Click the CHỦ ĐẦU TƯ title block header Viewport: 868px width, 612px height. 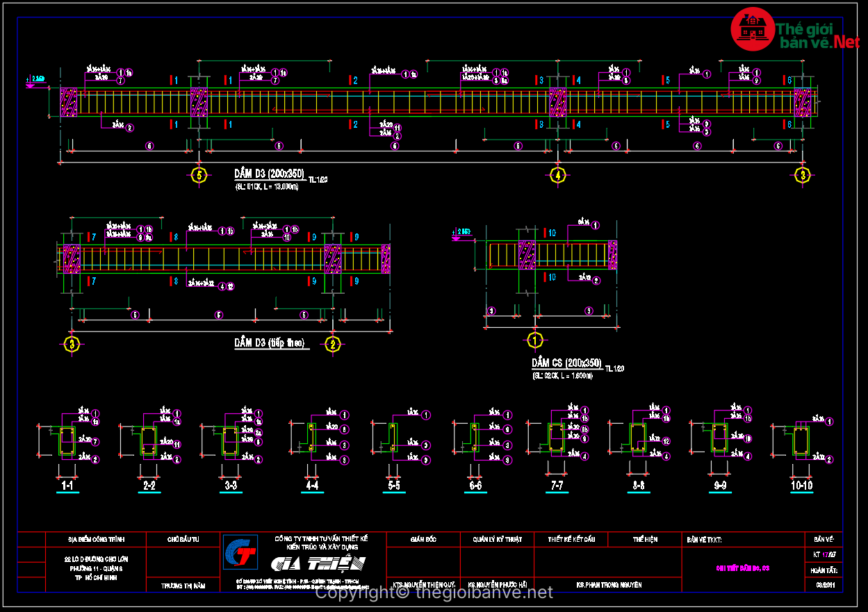point(183,539)
